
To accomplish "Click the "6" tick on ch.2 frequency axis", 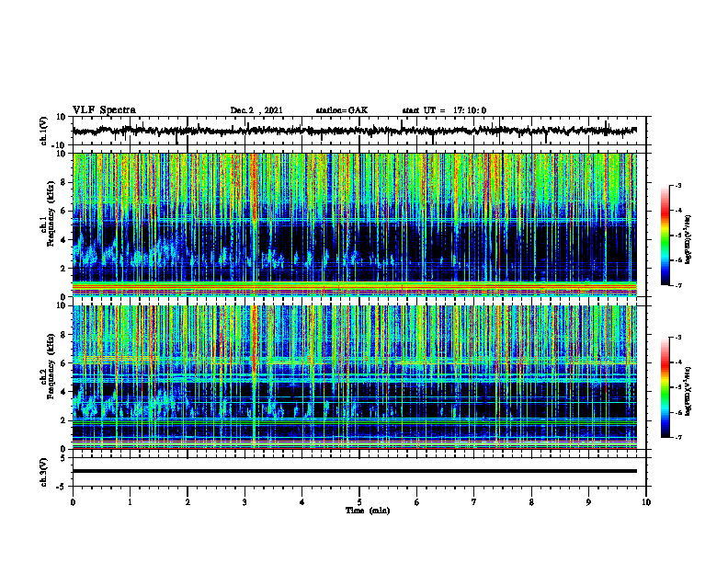I will click(x=63, y=363).
